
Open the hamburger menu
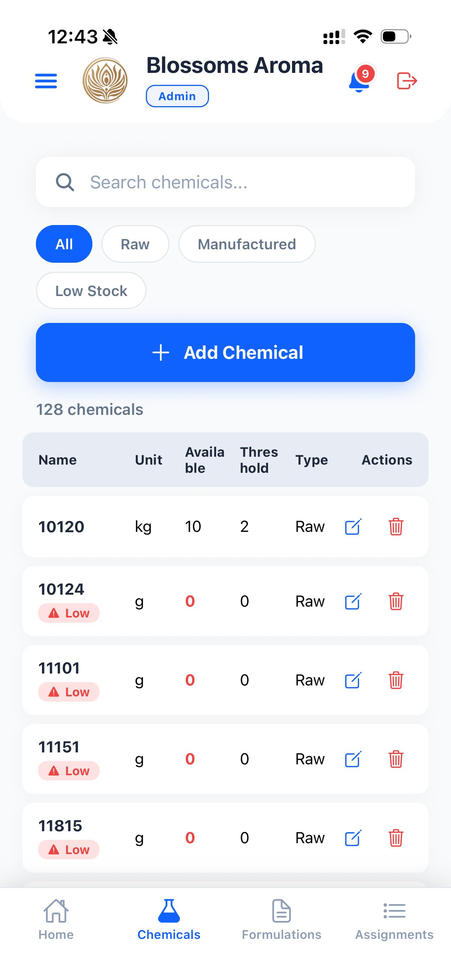46,81
